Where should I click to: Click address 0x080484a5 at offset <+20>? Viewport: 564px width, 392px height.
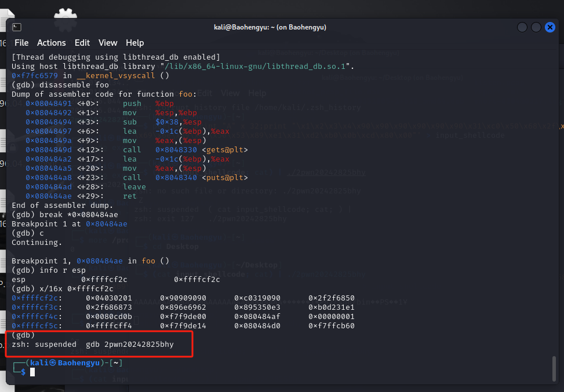(x=49, y=168)
